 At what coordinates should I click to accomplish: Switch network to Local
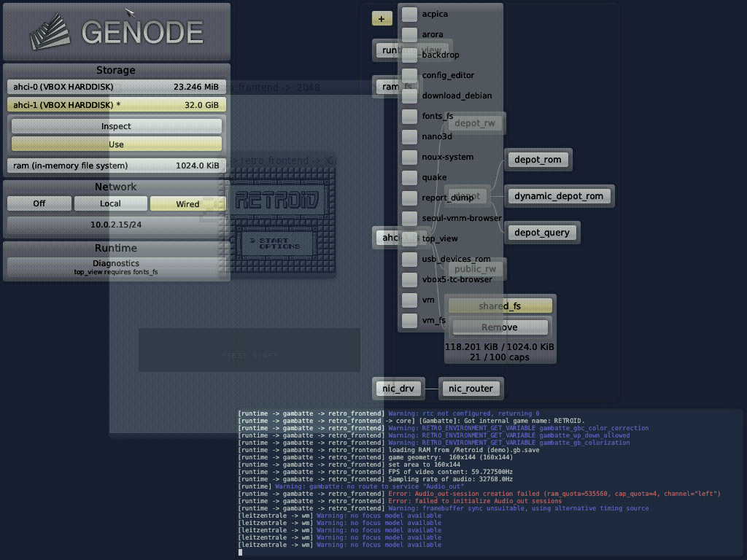tap(111, 204)
